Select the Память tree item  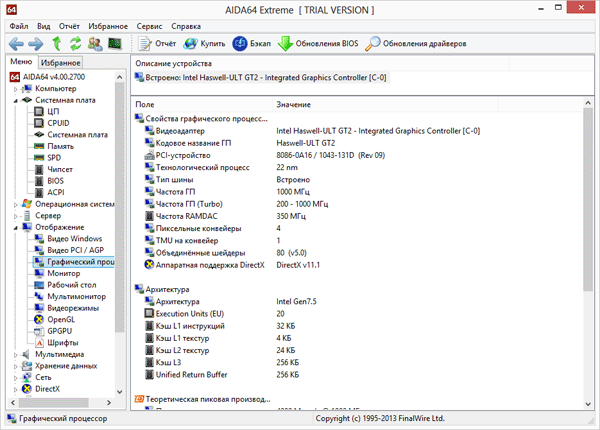(x=54, y=146)
